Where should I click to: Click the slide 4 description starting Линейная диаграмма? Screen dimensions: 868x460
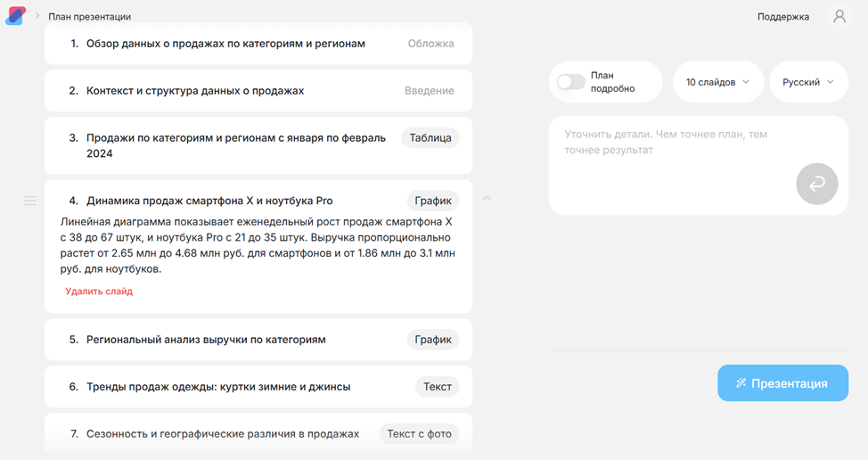point(258,245)
